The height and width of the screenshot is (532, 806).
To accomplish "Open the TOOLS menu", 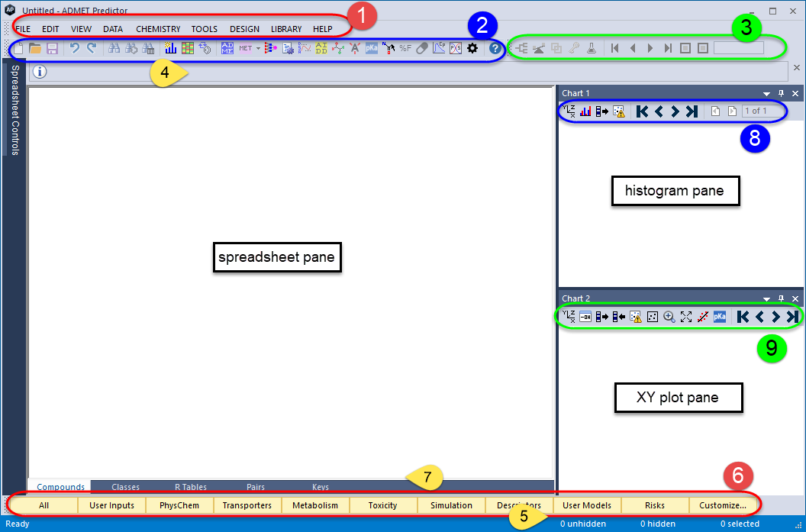I will [x=205, y=29].
